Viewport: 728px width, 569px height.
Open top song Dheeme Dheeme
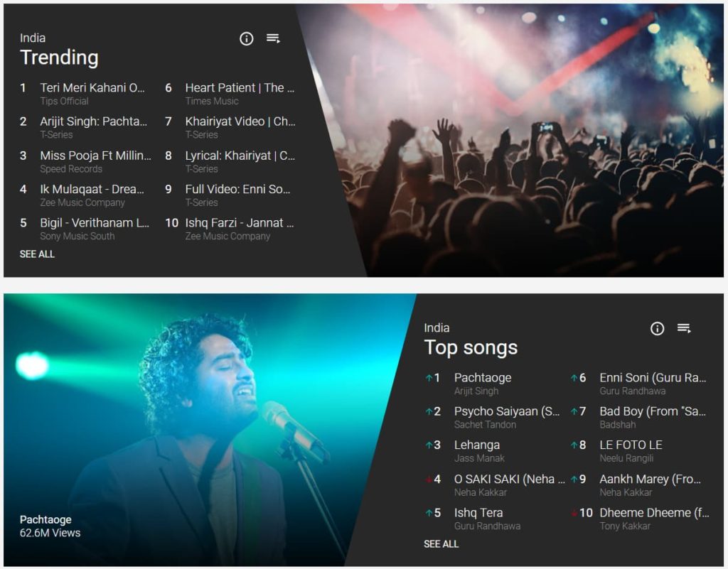[x=654, y=513]
